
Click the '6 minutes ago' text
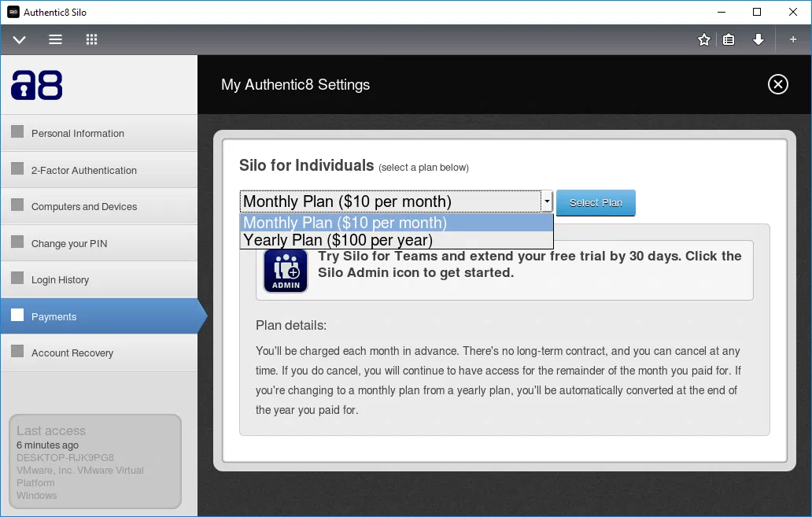(47, 445)
